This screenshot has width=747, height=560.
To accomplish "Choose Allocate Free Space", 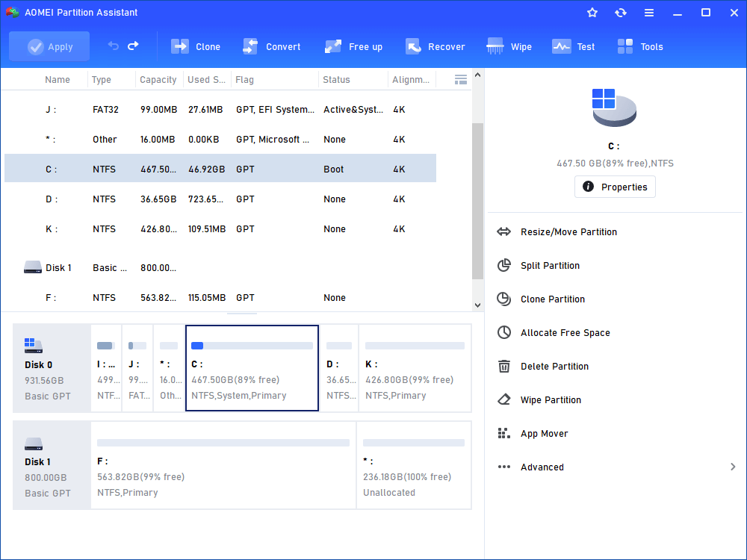I will click(x=565, y=333).
